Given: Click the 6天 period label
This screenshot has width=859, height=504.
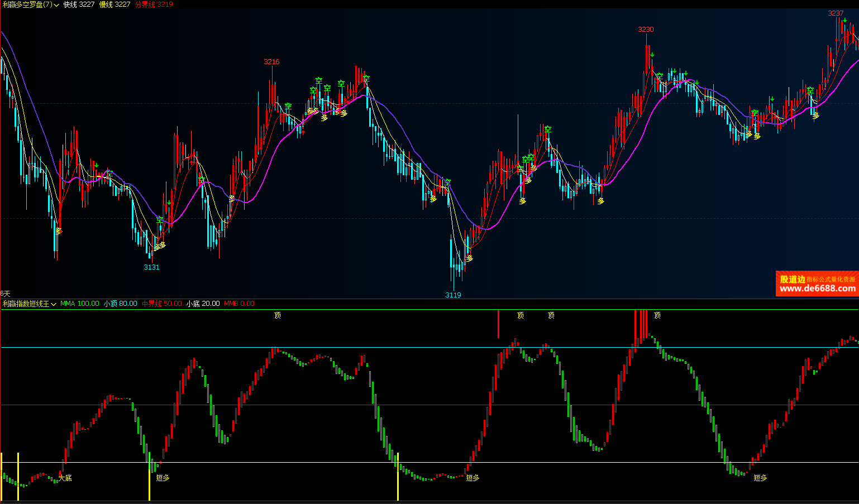Looking at the screenshot, I should click(6, 294).
